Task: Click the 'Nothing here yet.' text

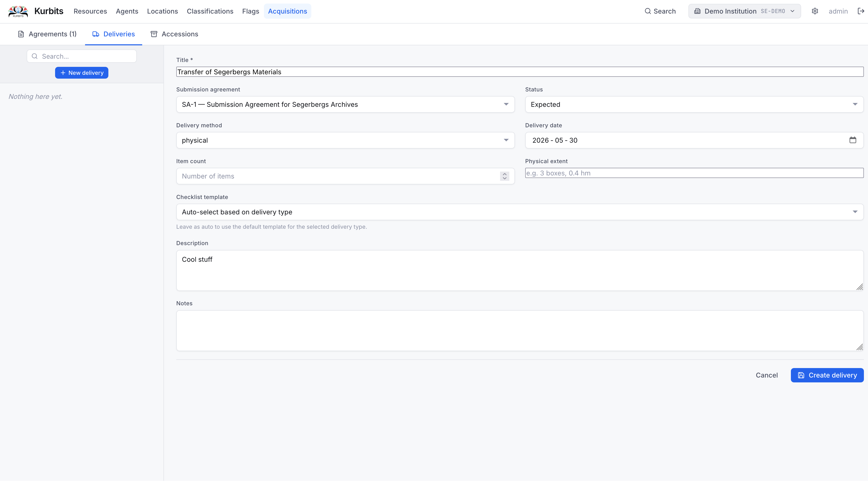Action: point(35,97)
